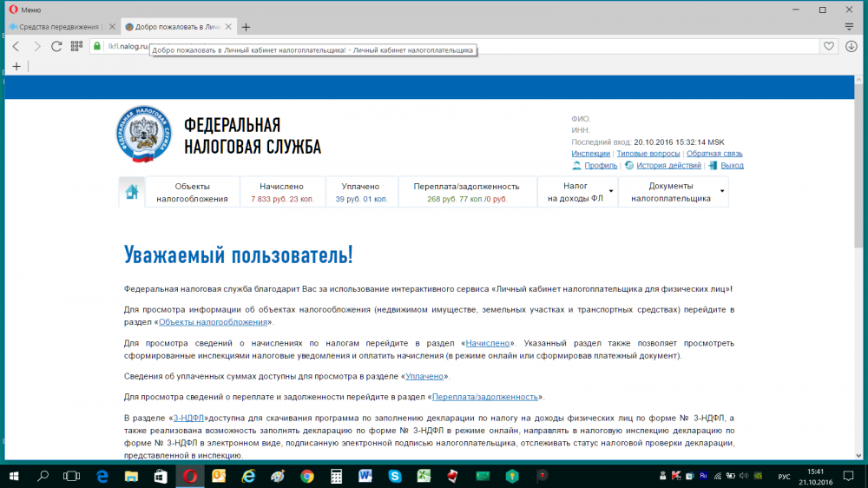Go to the home page via house icon

point(132,192)
